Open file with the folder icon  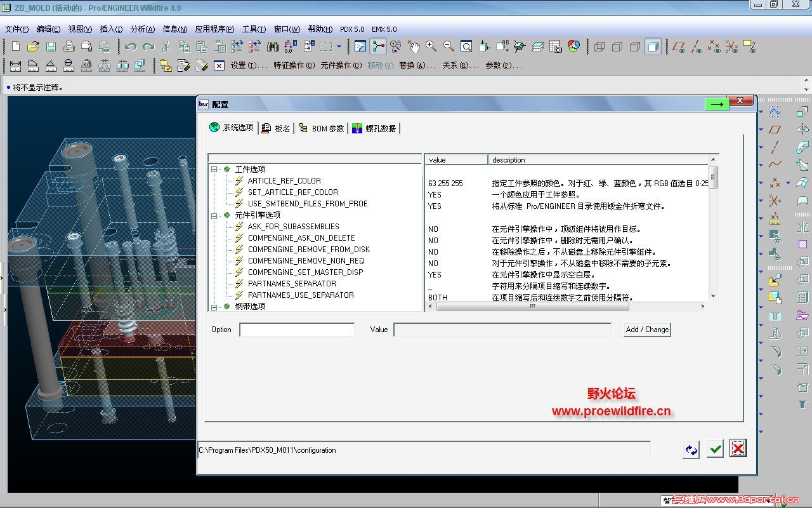33,46
